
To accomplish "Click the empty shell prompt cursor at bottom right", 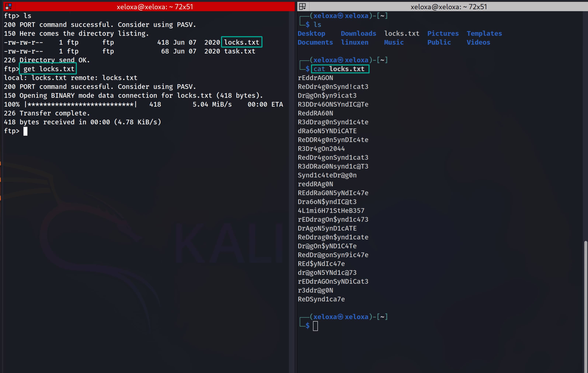I will 315,326.
